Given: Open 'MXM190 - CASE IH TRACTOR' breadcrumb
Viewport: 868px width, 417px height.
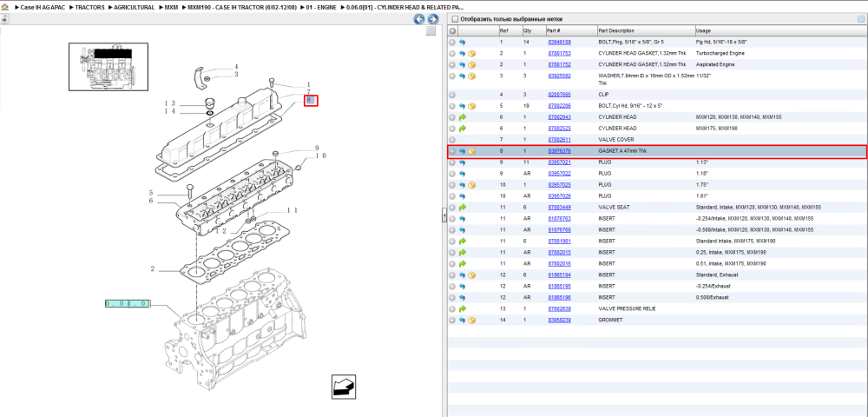Looking at the screenshot, I should click(242, 8).
